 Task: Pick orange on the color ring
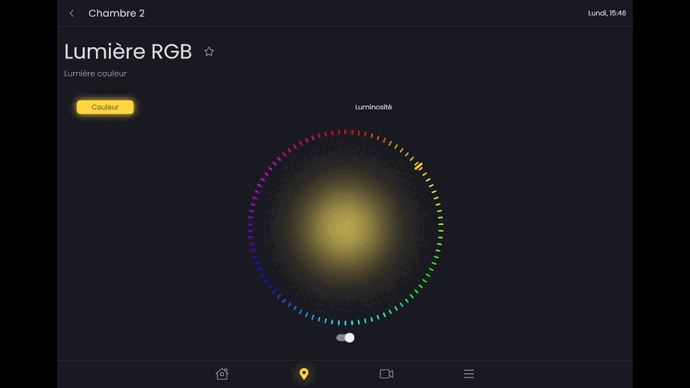click(x=390, y=143)
